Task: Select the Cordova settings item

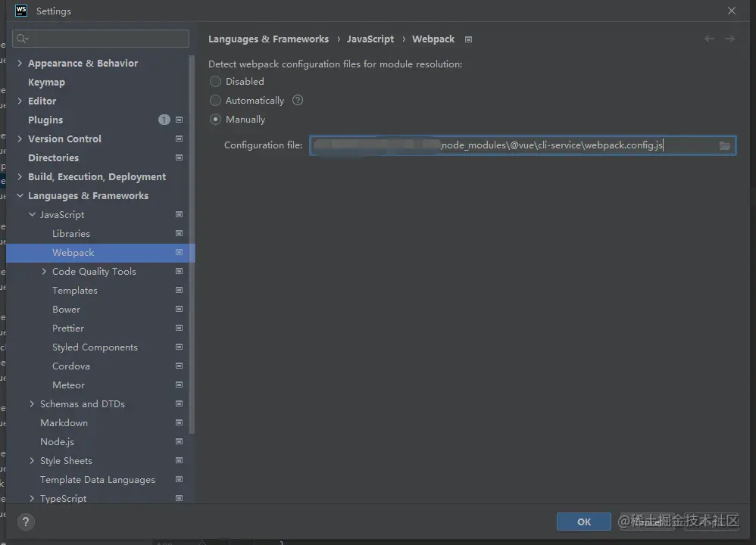Action: [x=71, y=366]
